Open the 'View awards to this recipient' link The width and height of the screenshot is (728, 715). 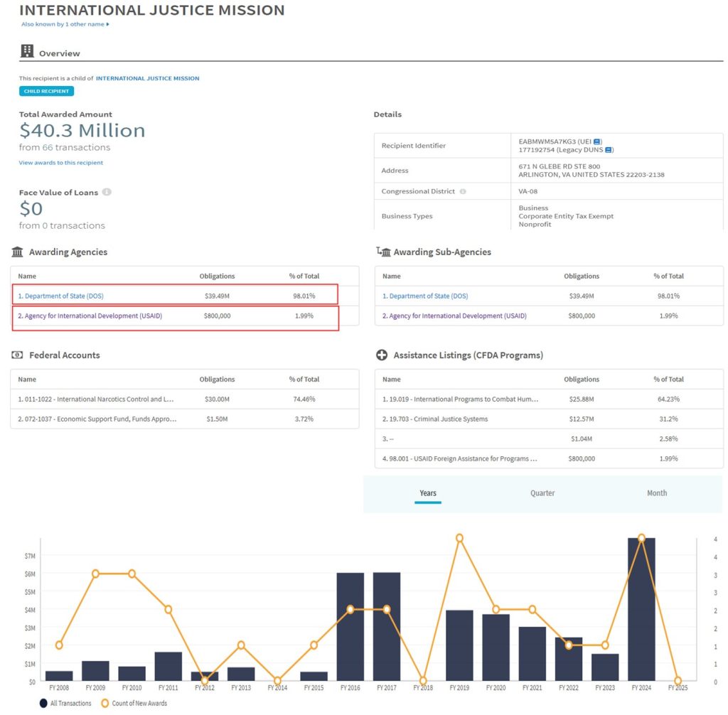(61, 163)
